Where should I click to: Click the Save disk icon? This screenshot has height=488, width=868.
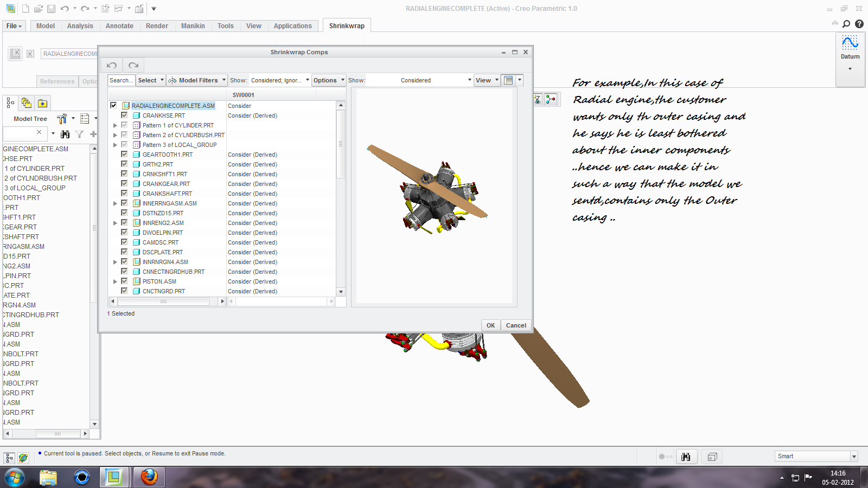pyautogui.click(x=51, y=9)
